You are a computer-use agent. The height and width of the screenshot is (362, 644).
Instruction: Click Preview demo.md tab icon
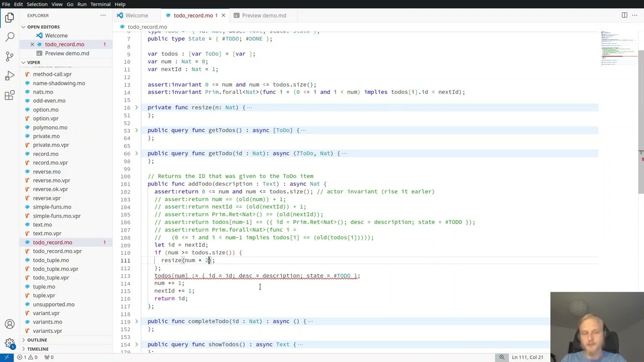[236, 16]
